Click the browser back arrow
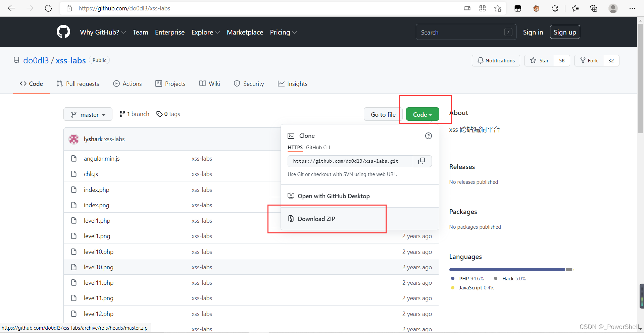 [11, 8]
